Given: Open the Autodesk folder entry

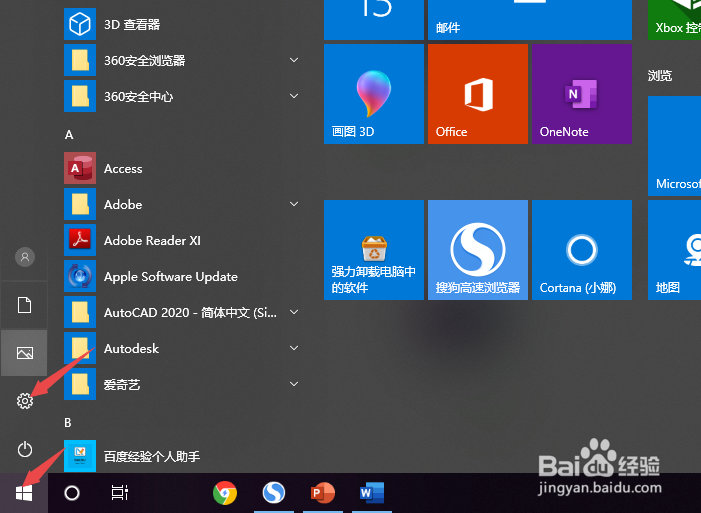Looking at the screenshot, I should point(179,348).
